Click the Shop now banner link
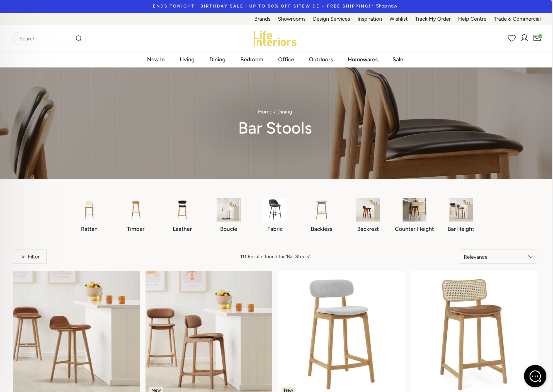Screen dimensions: 553x392 pos(386,6)
